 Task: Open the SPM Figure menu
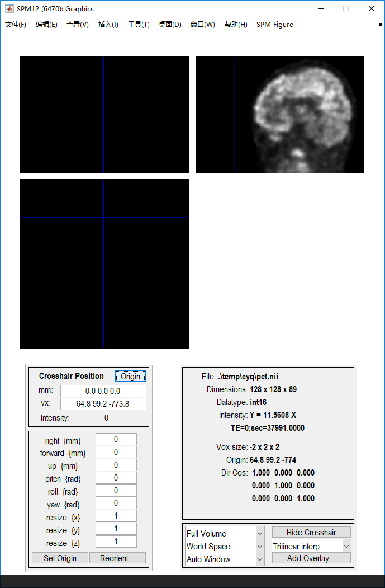[275, 25]
